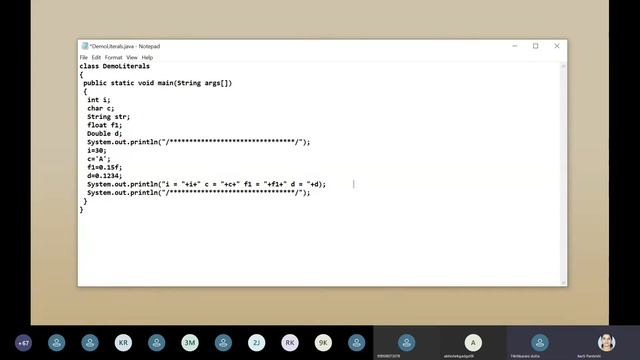Minimize the Notepad window

515,46
